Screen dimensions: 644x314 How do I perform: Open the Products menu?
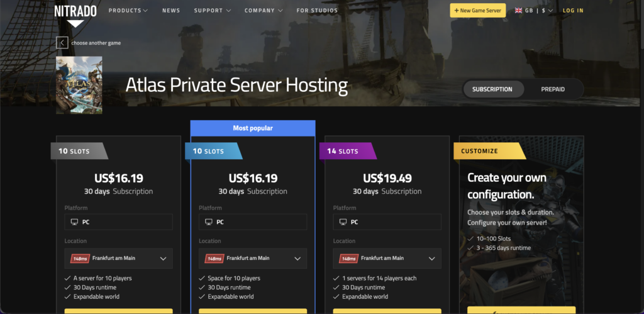click(x=128, y=11)
